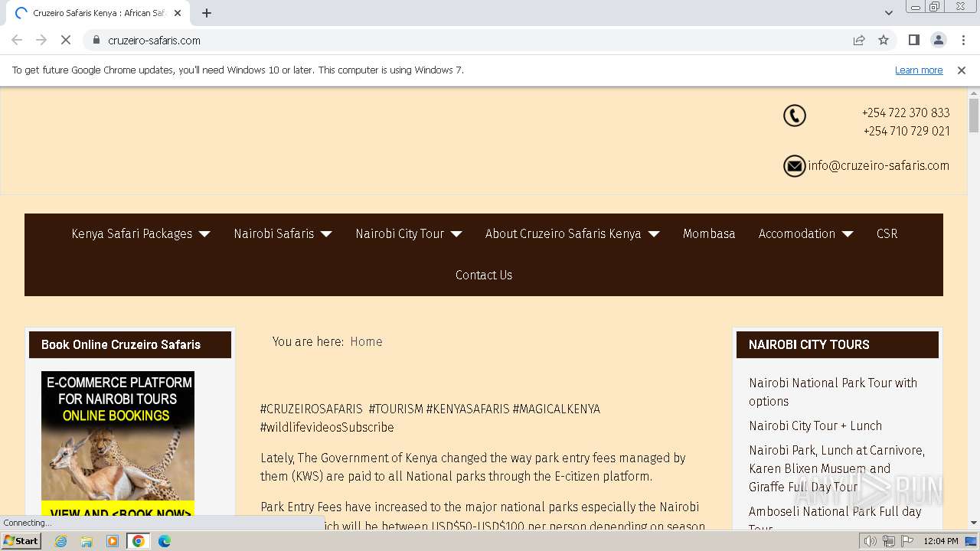
Task: Stop loading the page in Chrome
Action: (x=66, y=41)
